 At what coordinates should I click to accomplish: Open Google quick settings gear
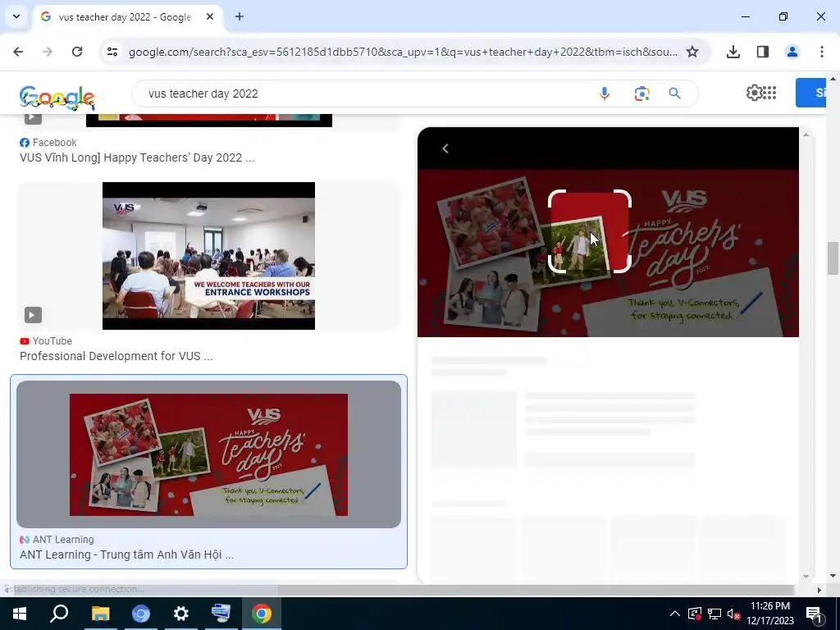coord(755,93)
